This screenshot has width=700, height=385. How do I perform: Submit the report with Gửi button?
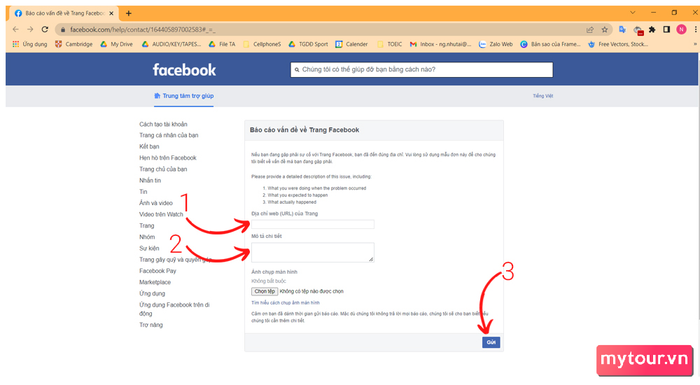point(491,343)
